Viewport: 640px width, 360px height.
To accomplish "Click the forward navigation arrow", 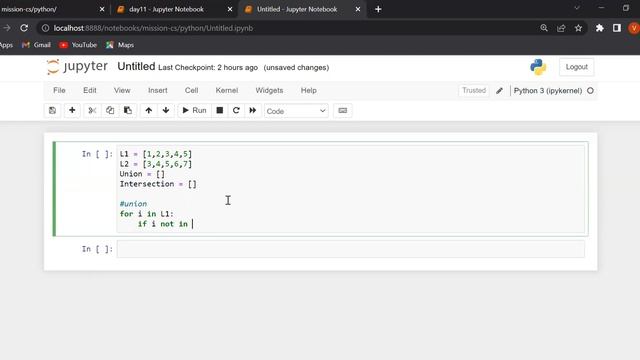I will [x=7, y=28].
